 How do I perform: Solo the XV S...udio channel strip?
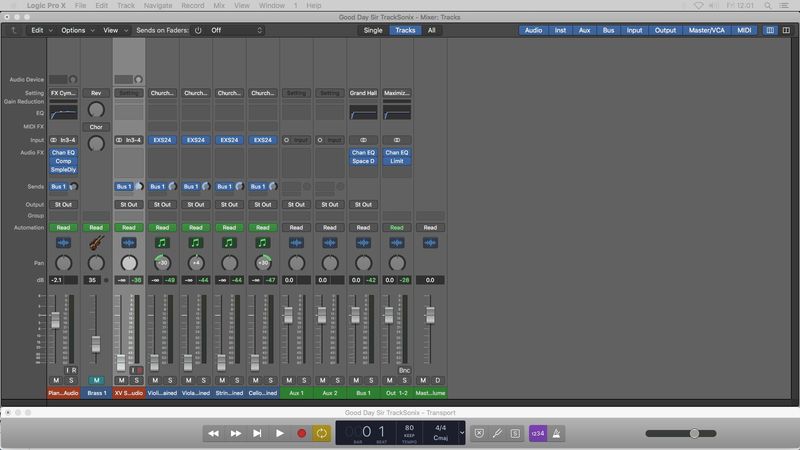(136, 380)
